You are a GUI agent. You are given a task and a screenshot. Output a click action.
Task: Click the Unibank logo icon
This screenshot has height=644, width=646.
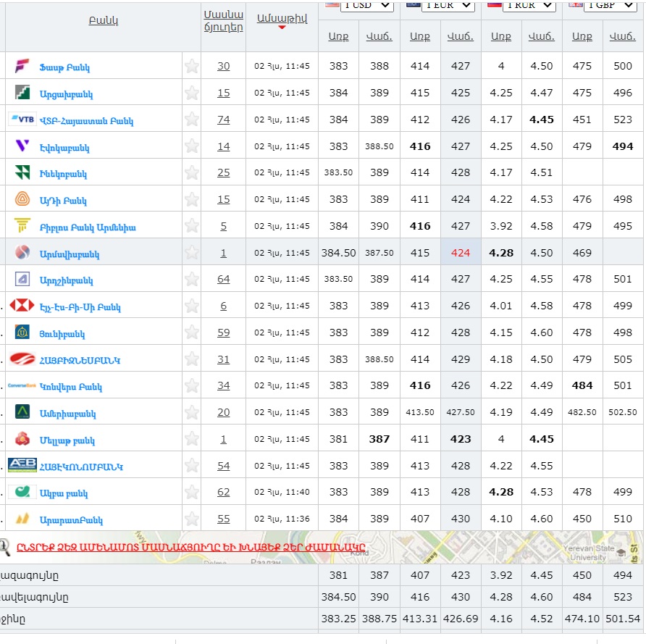point(22,332)
